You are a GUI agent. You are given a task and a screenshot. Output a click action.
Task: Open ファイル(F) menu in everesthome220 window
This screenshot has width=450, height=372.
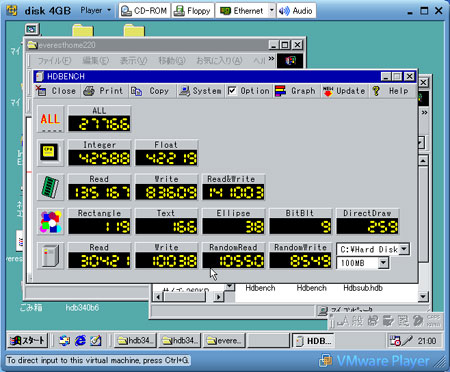pyautogui.click(x=54, y=61)
